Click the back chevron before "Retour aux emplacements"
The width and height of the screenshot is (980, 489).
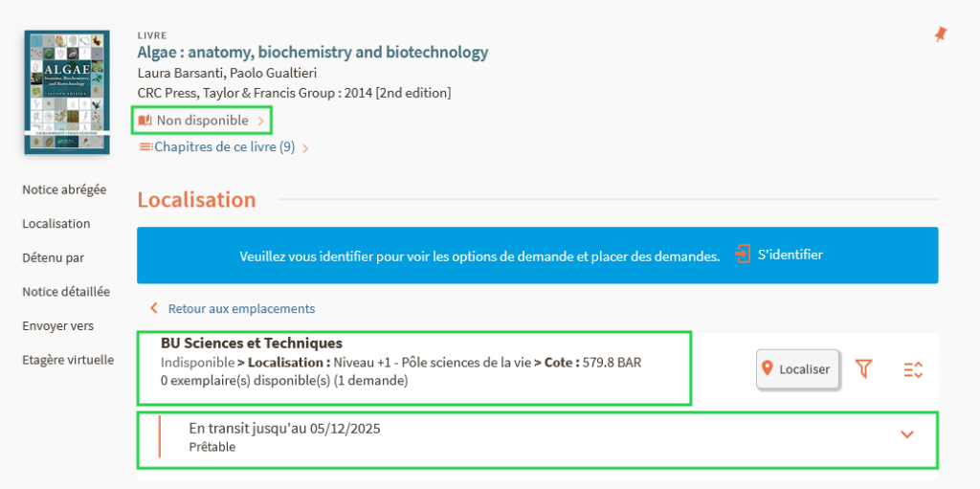tap(153, 309)
